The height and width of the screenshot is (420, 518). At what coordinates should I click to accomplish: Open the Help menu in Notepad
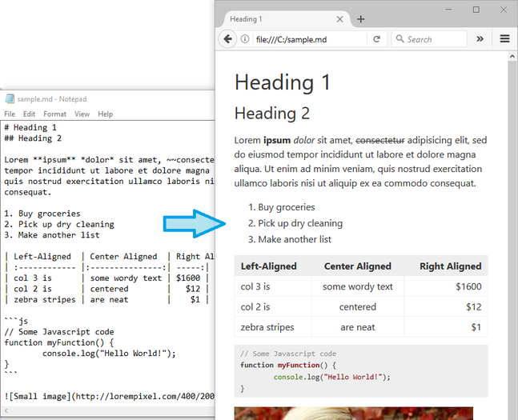(x=105, y=114)
